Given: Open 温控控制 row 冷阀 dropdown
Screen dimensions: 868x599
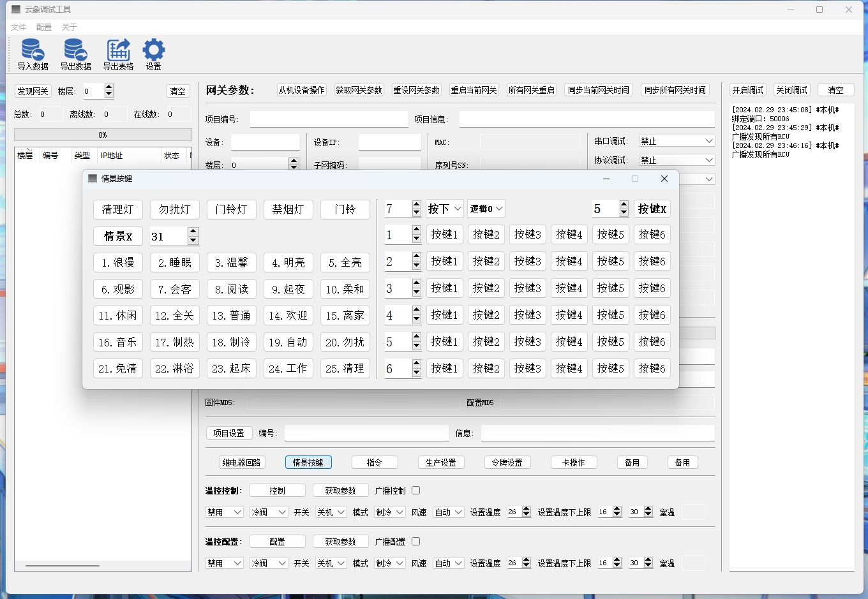Looking at the screenshot, I should (269, 512).
